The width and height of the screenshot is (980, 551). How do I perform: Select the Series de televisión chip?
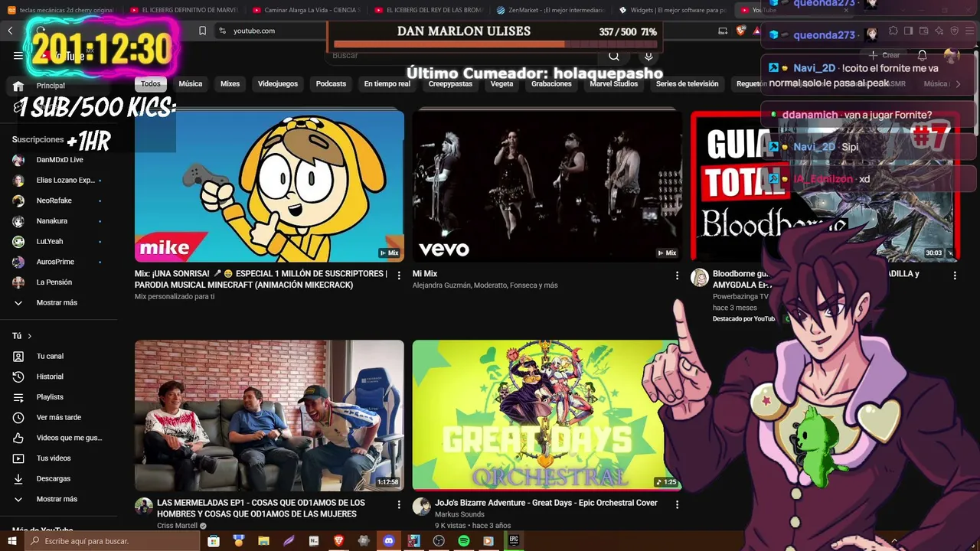[x=687, y=84]
